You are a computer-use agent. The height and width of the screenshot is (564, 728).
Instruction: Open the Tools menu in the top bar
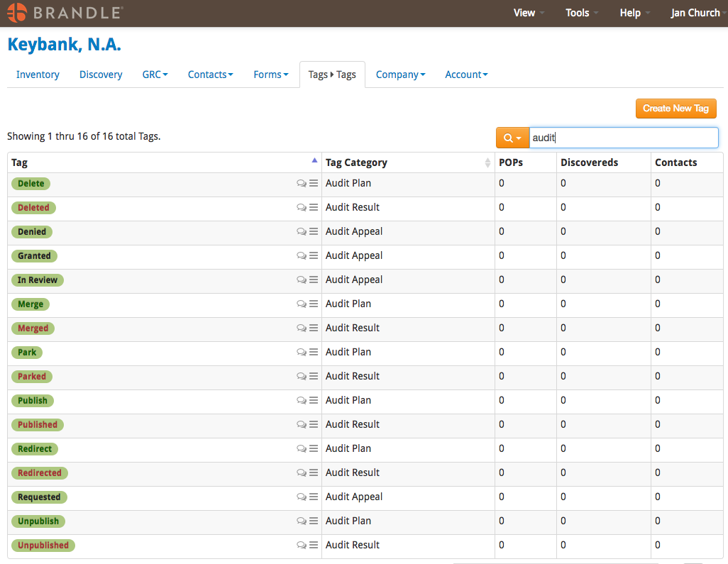(582, 13)
